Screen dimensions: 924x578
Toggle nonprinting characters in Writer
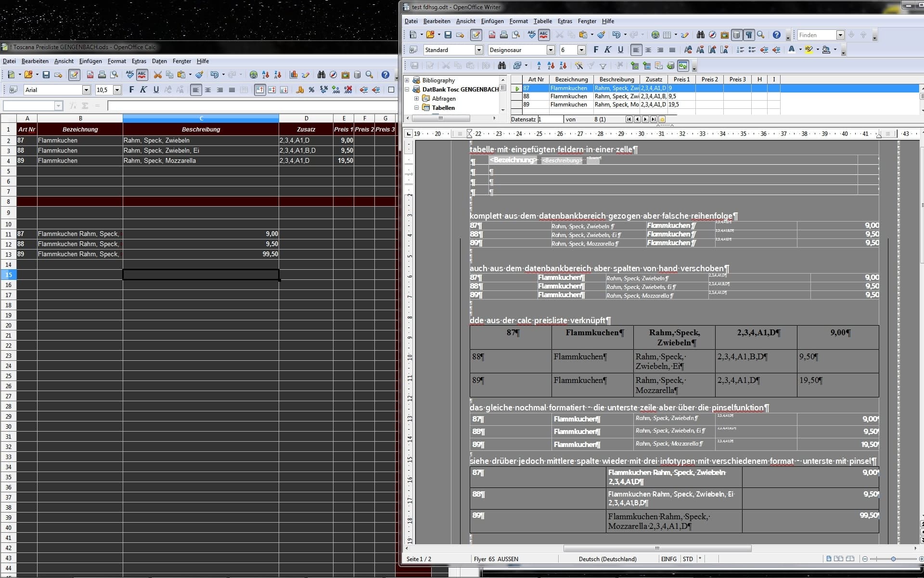(x=749, y=35)
